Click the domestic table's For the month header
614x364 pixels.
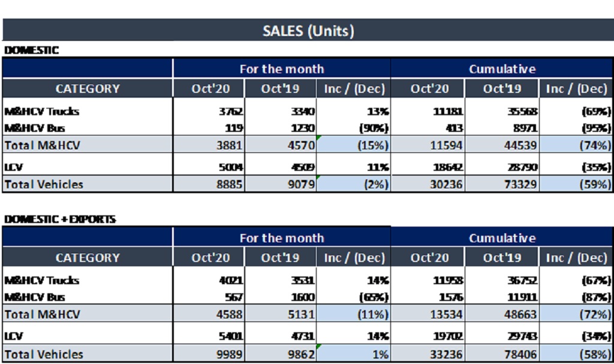[x=281, y=69]
